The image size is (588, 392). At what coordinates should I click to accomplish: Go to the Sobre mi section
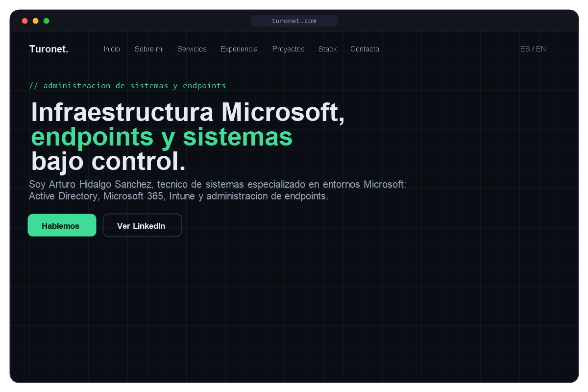pyautogui.click(x=149, y=49)
